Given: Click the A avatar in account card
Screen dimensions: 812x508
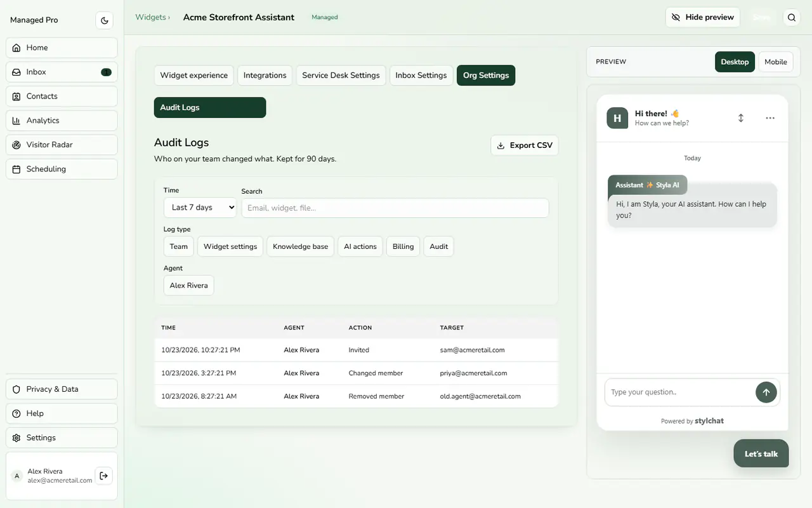Looking at the screenshot, I should 17,476.
